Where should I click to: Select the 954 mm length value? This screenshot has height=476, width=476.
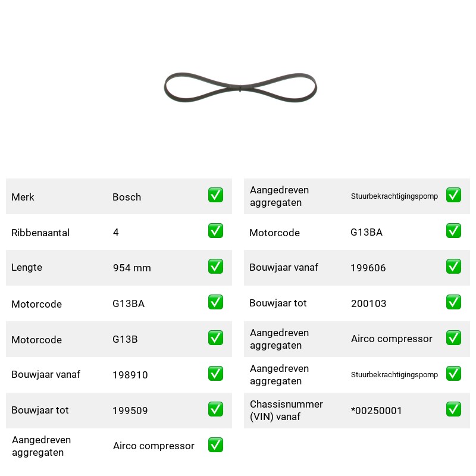click(x=131, y=268)
